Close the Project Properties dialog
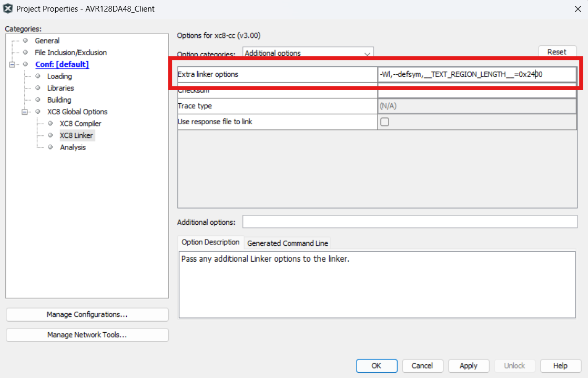This screenshot has width=588, height=378. (578, 9)
